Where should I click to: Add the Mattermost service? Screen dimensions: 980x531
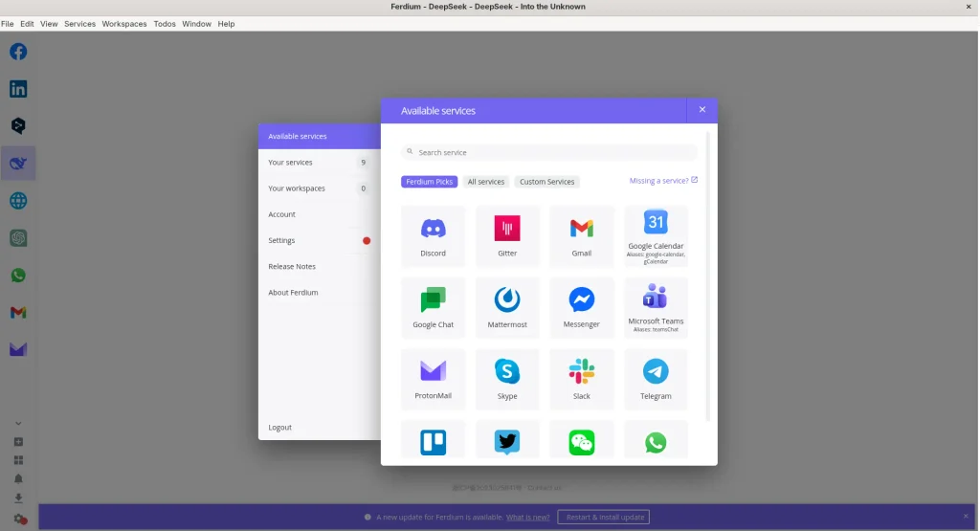tap(507, 308)
